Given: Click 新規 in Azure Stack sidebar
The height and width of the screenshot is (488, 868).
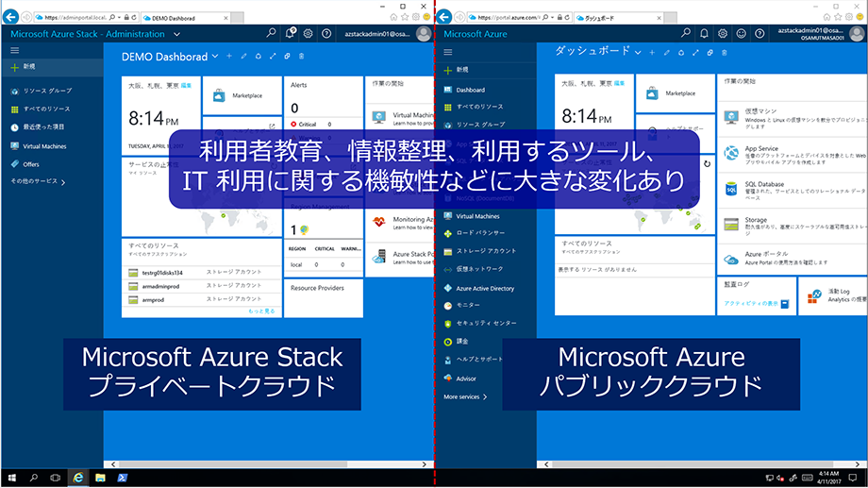Looking at the screenshot, I should (x=52, y=67).
